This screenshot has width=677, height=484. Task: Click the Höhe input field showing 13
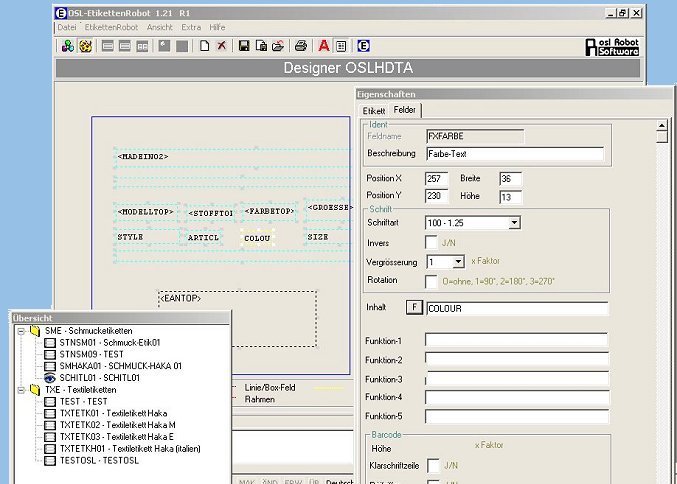510,197
